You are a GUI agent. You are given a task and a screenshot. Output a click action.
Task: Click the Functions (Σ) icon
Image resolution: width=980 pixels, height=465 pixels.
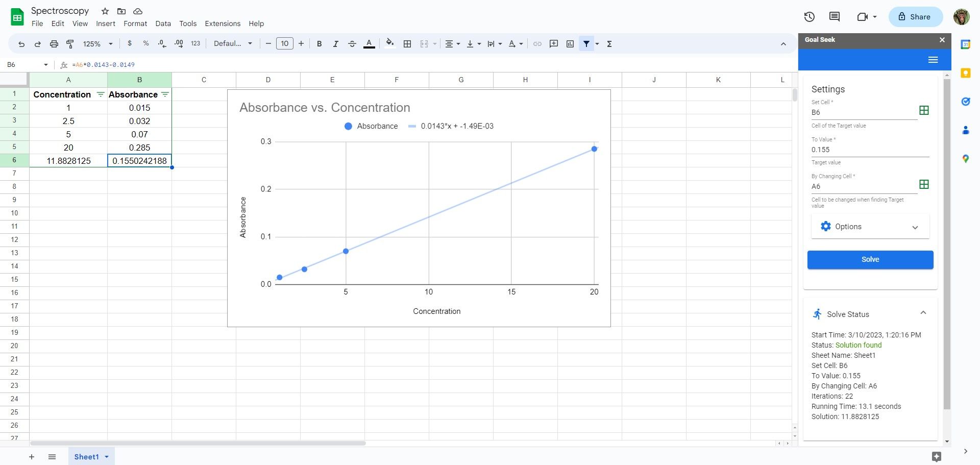click(x=608, y=44)
